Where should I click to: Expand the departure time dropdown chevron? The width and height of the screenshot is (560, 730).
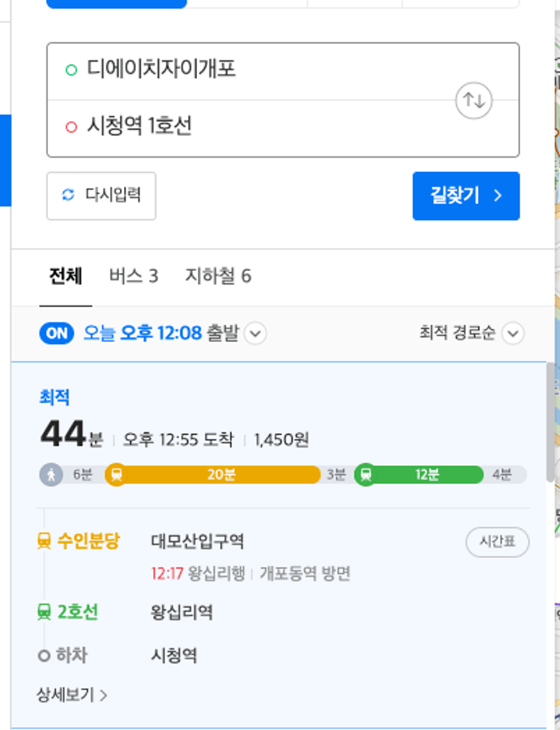coord(255,333)
